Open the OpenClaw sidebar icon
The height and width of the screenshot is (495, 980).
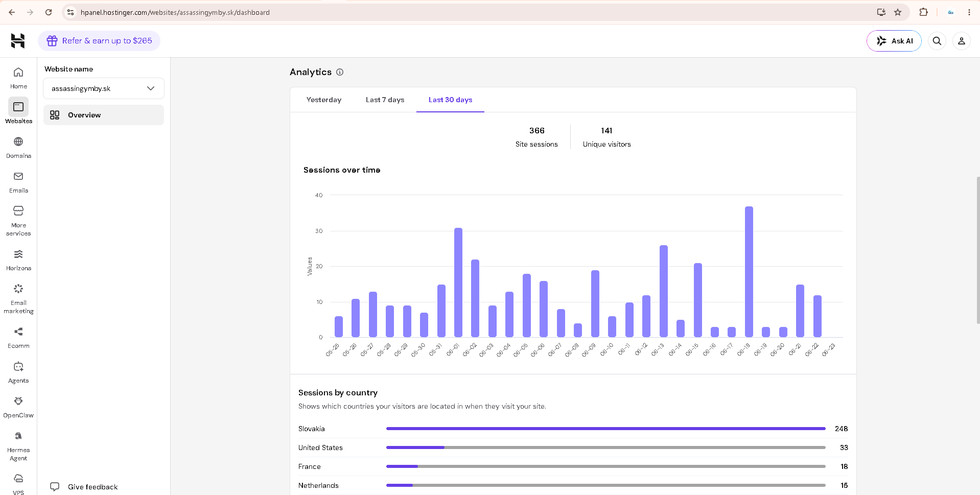pos(18,407)
